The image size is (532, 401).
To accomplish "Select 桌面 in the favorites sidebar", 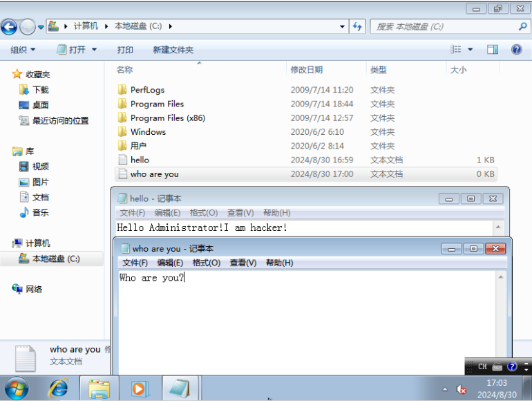I will click(x=40, y=105).
